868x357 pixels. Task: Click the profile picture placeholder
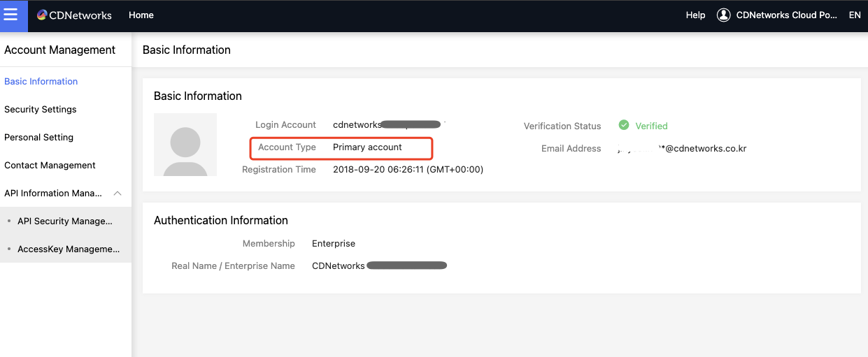click(185, 145)
